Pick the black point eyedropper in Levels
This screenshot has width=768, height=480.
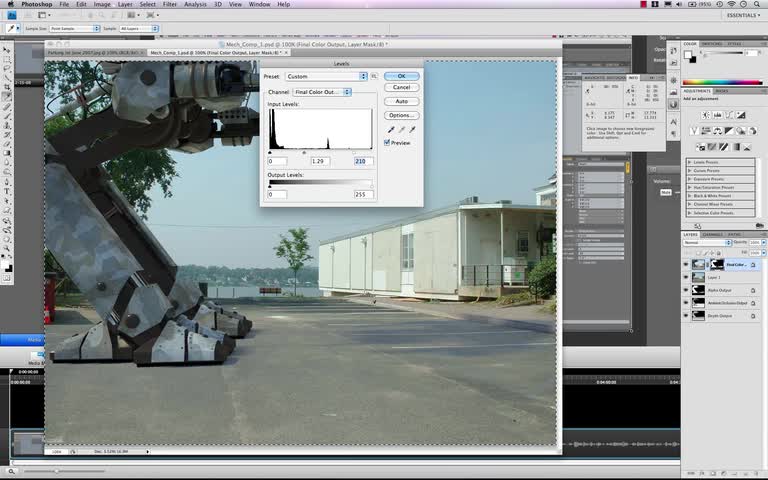click(x=391, y=129)
